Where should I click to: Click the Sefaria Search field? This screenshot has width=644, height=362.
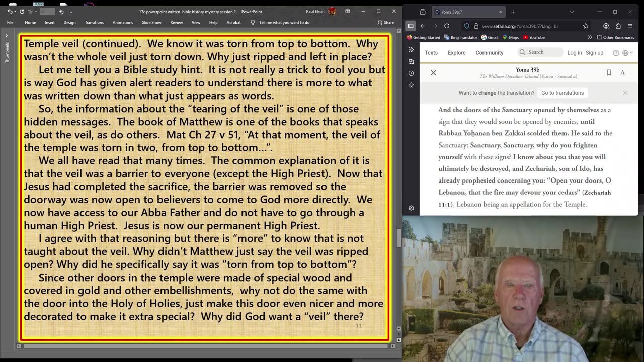click(540, 52)
